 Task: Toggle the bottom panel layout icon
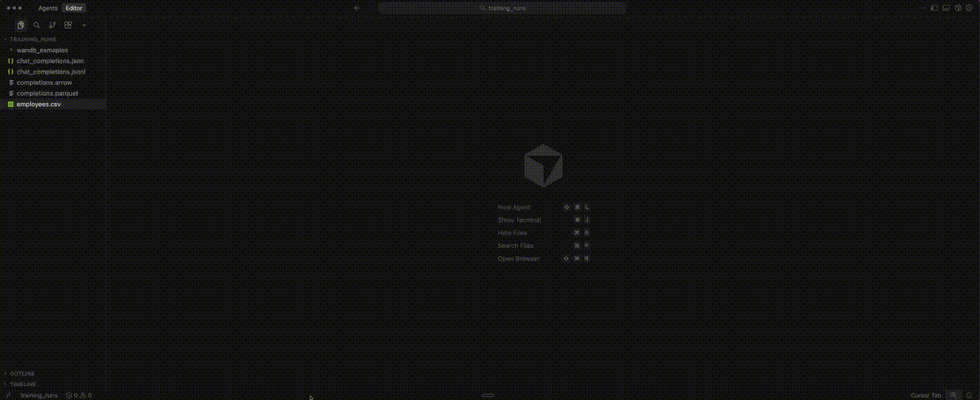tap(947, 7)
